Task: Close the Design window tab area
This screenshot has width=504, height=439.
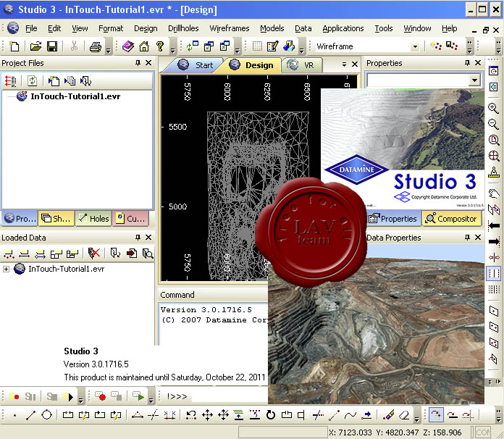Action: [x=355, y=64]
